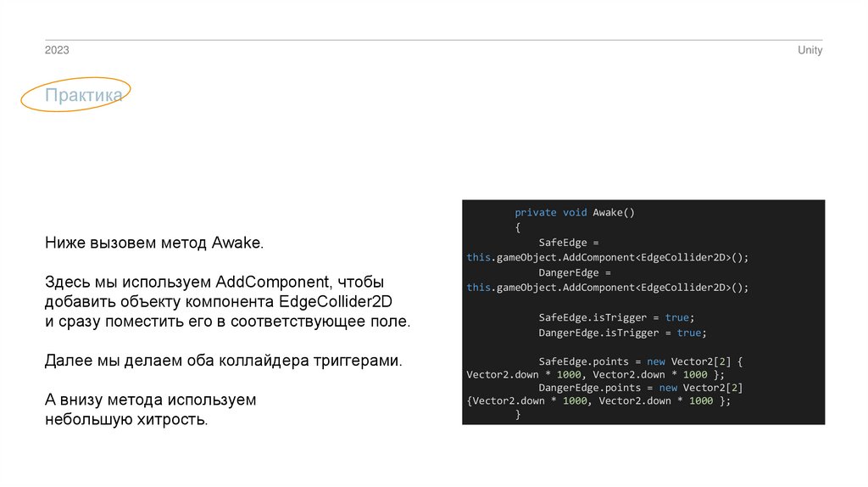
Task: Click the "DangerEdge.points = new Vector2[2]" code line
Action: [x=641, y=387]
